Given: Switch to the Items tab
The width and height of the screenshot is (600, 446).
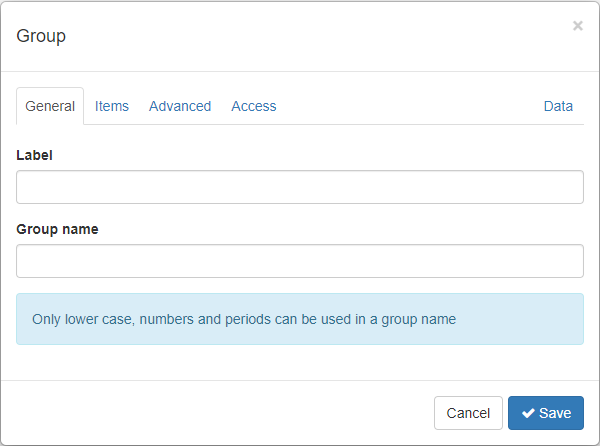Looking at the screenshot, I should pyautogui.click(x=112, y=106).
